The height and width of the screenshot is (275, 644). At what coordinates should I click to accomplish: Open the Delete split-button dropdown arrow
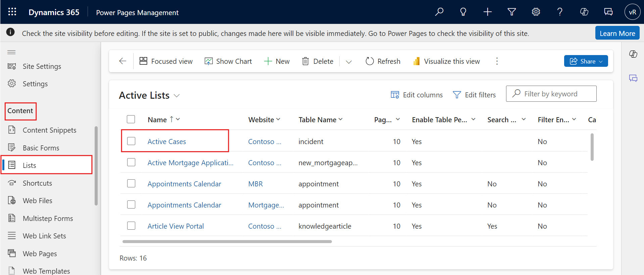coord(349,61)
